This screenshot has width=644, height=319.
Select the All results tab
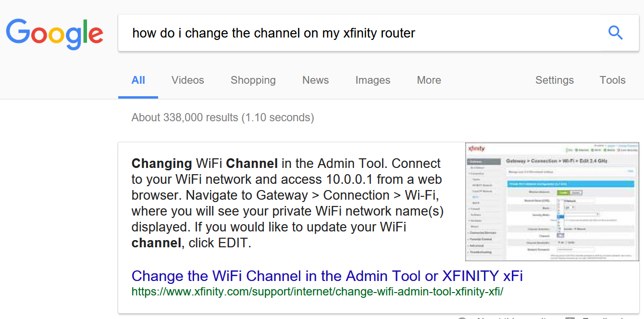point(138,80)
